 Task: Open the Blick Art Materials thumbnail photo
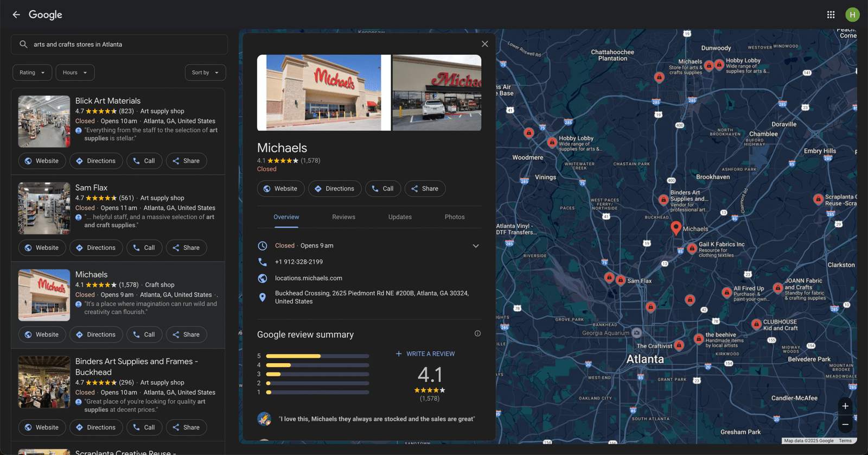tap(44, 122)
